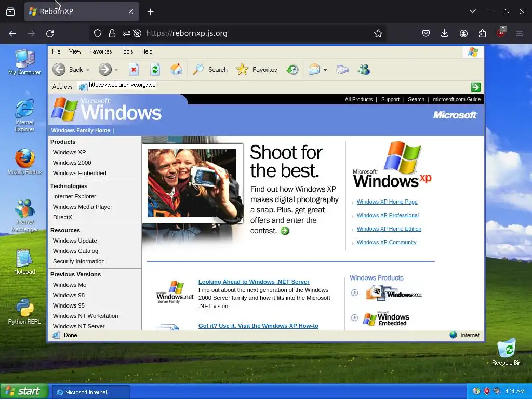Open Looking Ahead to Windows .NET Server
532x399 pixels.
[254, 282]
